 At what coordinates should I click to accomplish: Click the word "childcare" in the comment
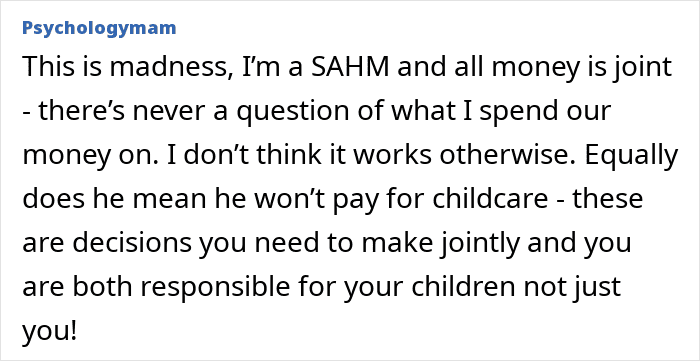click(490, 198)
